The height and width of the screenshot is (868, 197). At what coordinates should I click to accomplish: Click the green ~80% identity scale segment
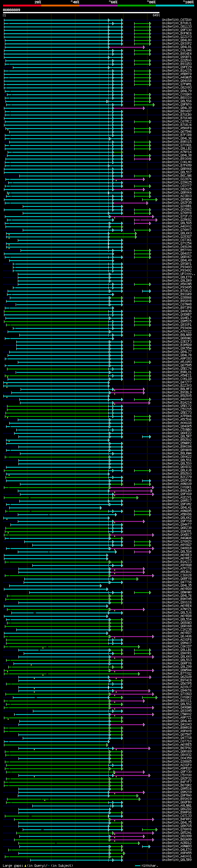click(137, 6)
